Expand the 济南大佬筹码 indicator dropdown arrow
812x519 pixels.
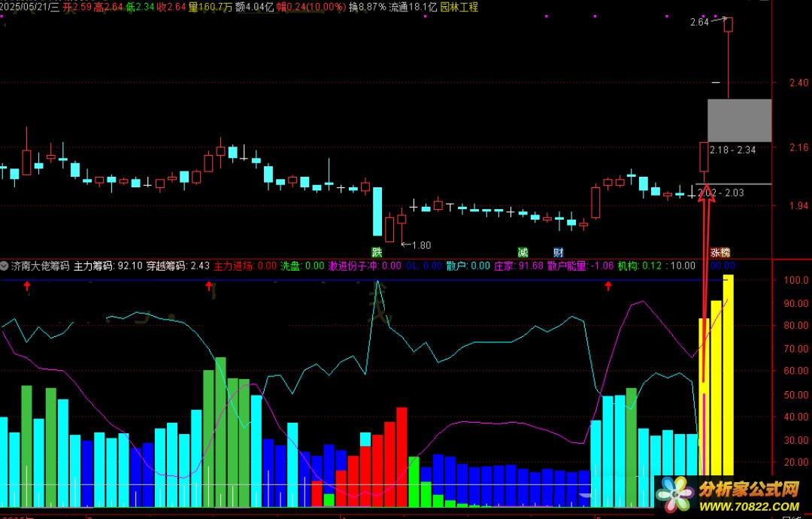(5, 266)
